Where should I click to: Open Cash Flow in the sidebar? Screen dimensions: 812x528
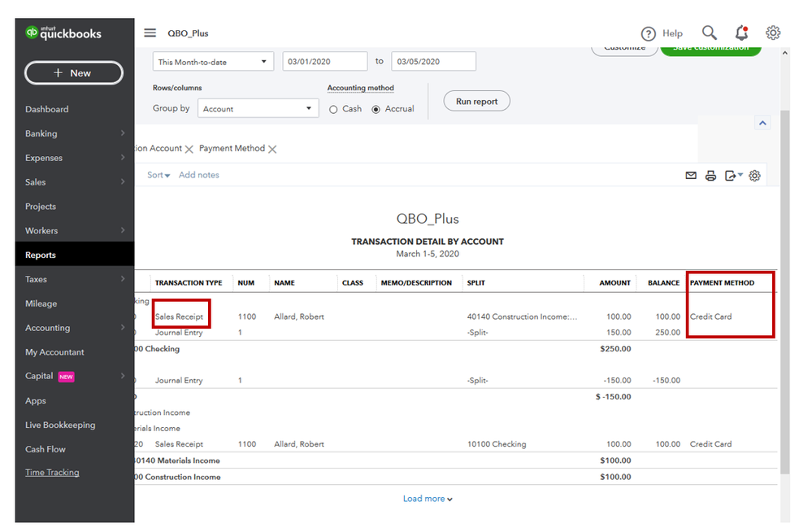point(45,449)
